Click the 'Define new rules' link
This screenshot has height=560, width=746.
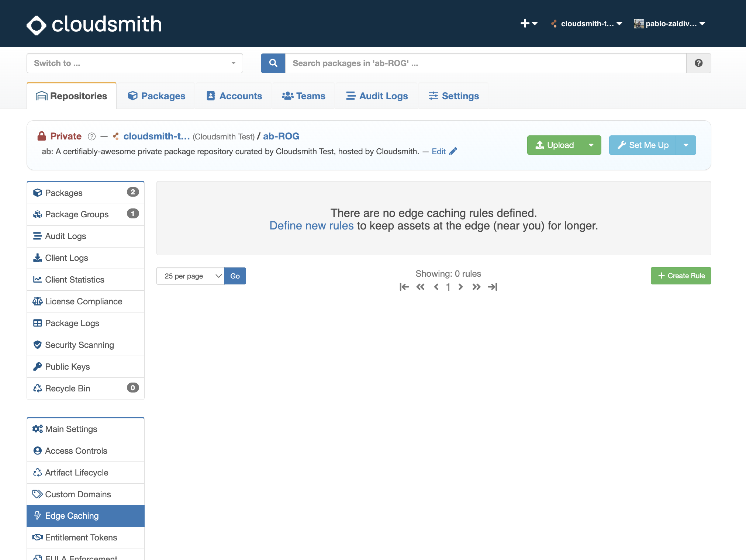tap(311, 226)
